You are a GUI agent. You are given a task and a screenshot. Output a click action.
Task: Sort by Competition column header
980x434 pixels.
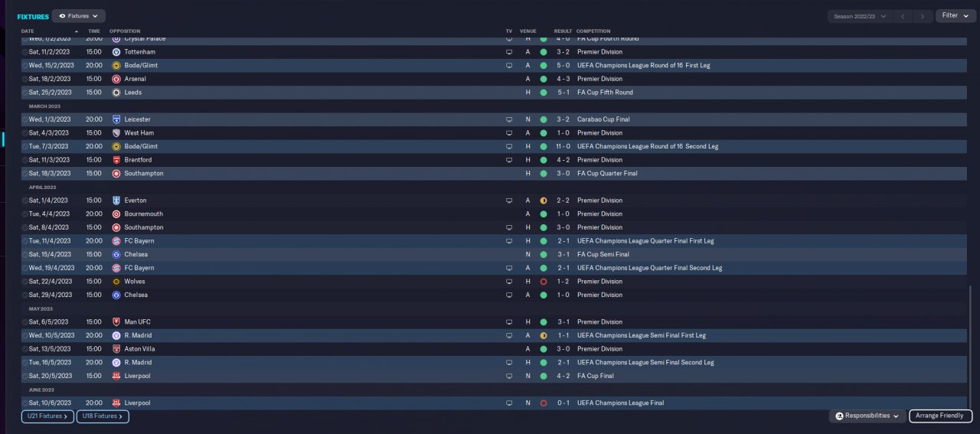click(593, 31)
